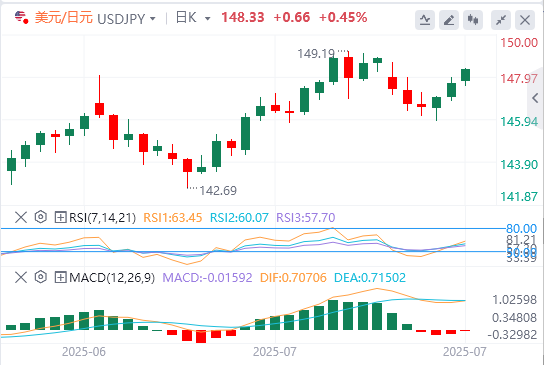Select the pencil drawing tool icon
Screen dimensions: 544x365
tap(449, 20)
